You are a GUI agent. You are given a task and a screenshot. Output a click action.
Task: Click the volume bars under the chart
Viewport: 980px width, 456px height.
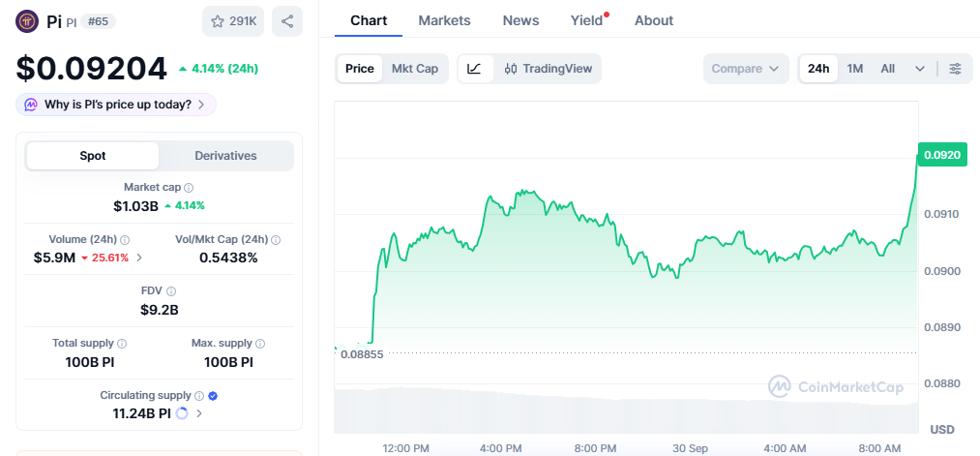coord(626,410)
